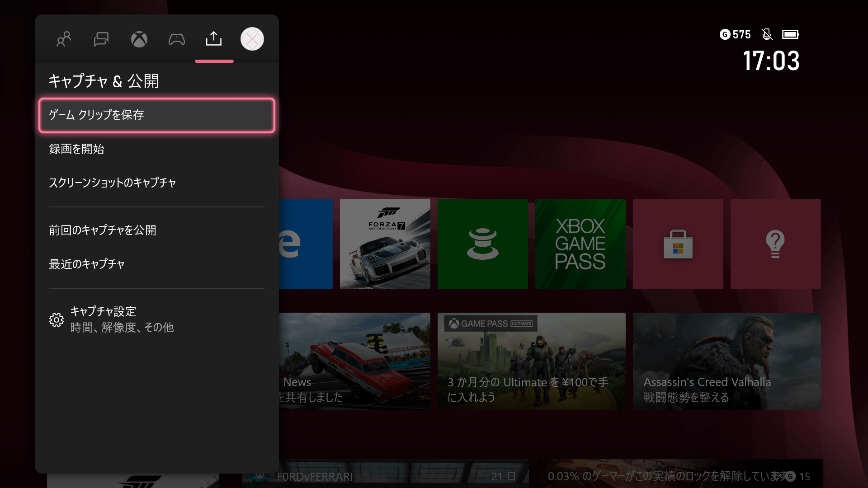Open the Game activity controller icon
The width and height of the screenshot is (868, 488).
[177, 39]
